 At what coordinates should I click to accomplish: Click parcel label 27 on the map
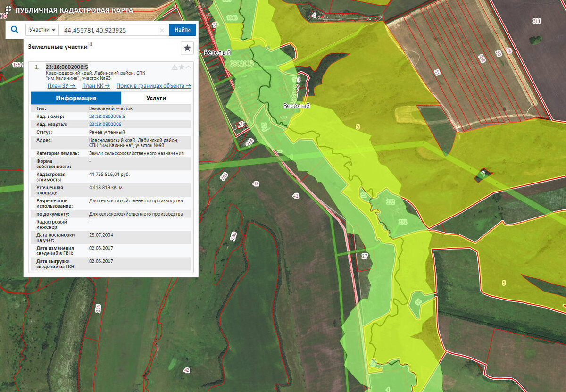[x=365, y=256]
